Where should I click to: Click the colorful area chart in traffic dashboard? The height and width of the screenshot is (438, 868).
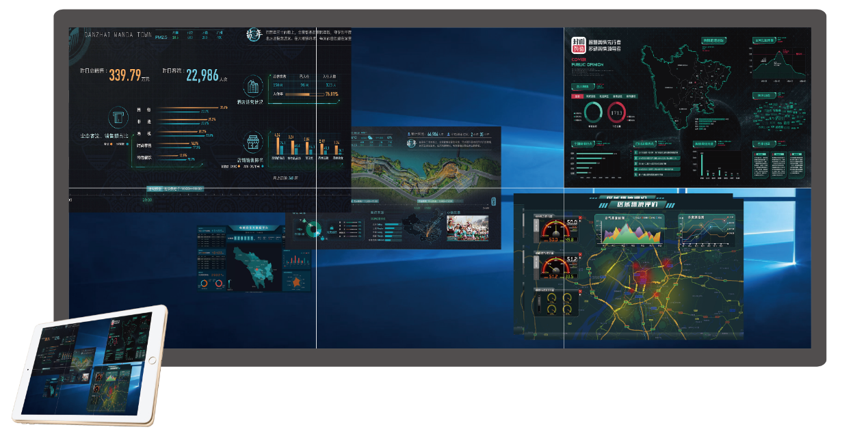[x=631, y=232]
